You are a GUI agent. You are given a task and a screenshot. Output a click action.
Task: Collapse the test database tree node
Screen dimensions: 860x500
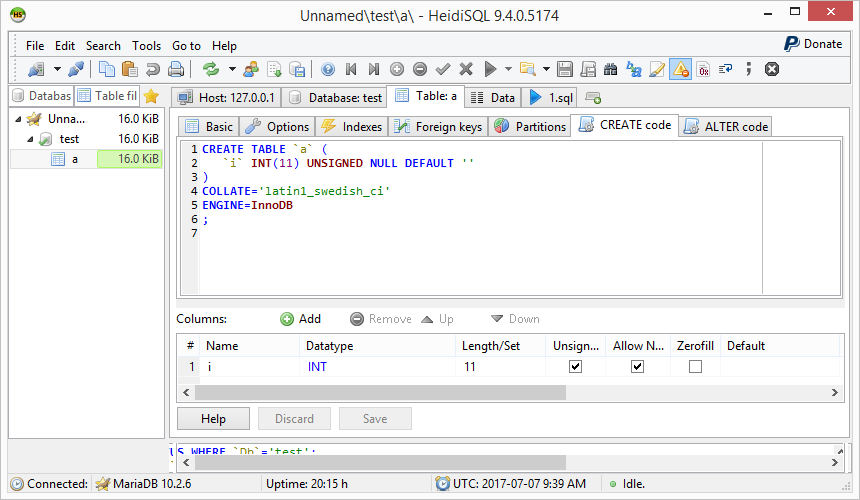(31, 139)
